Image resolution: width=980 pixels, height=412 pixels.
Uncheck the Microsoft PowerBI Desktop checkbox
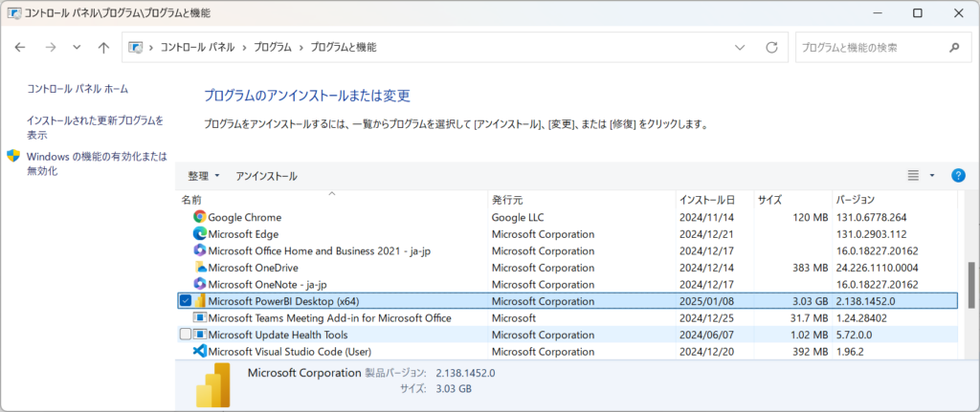click(x=185, y=301)
